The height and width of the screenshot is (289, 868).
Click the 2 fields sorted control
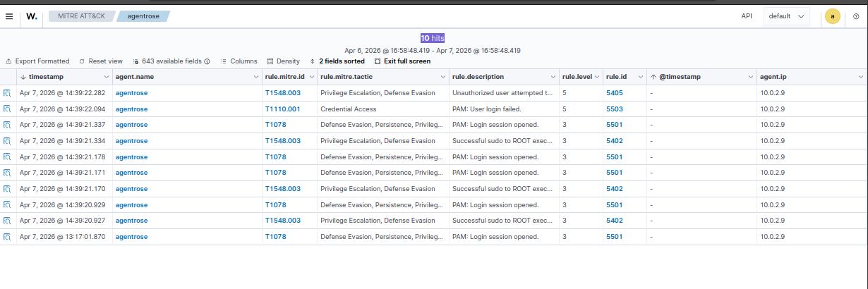tap(337, 61)
